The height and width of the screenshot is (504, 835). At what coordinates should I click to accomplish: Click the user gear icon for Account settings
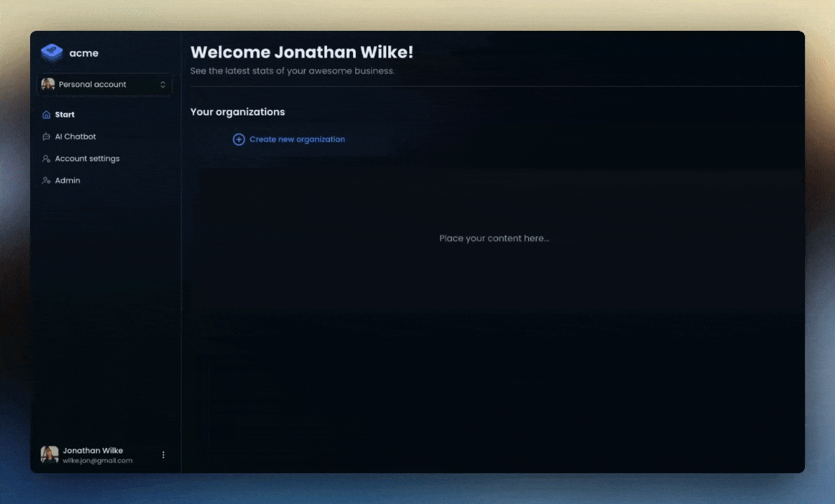click(x=46, y=159)
